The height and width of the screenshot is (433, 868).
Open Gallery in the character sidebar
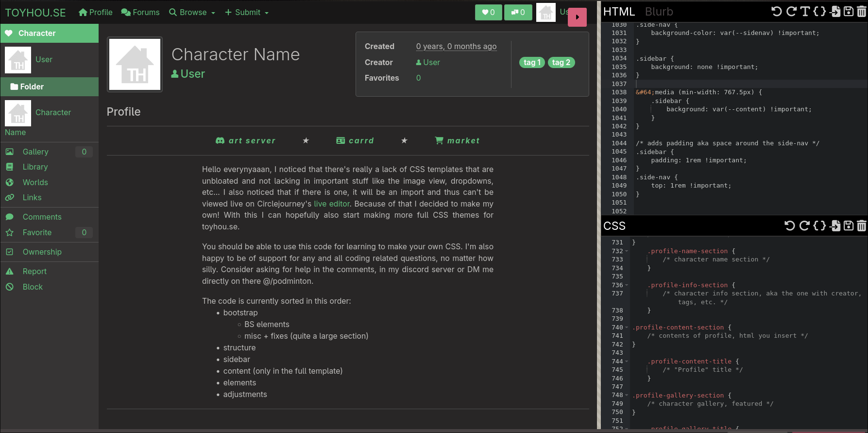click(35, 152)
